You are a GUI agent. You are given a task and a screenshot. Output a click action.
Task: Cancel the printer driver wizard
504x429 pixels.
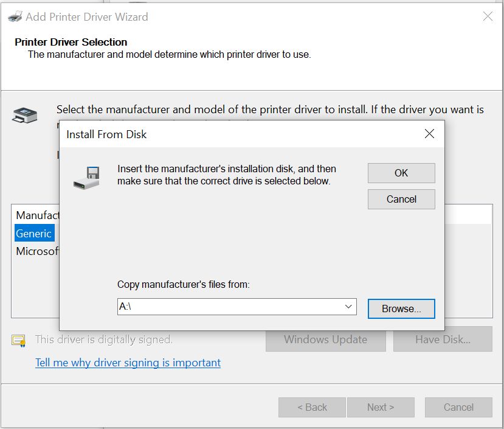pyautogui.click(x=458, y=407)
